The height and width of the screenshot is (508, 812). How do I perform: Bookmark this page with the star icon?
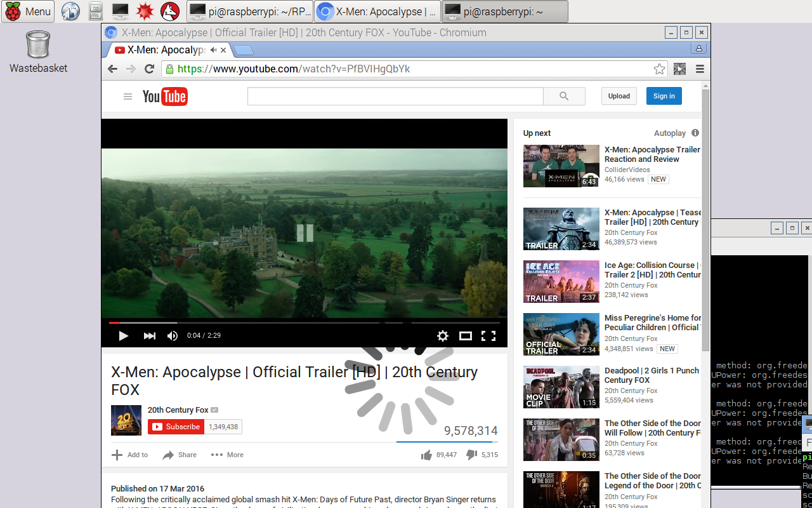(x=660, y=69)
